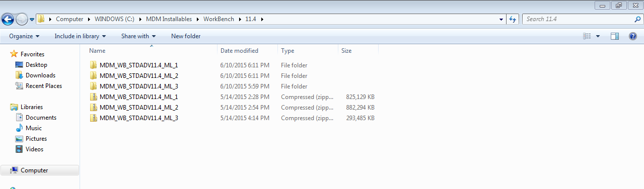644x189 pixels.
Task: Select the zipped MDM_WB_STDADV11.4_ML_3 file icon
Action: tap(93, 118)
